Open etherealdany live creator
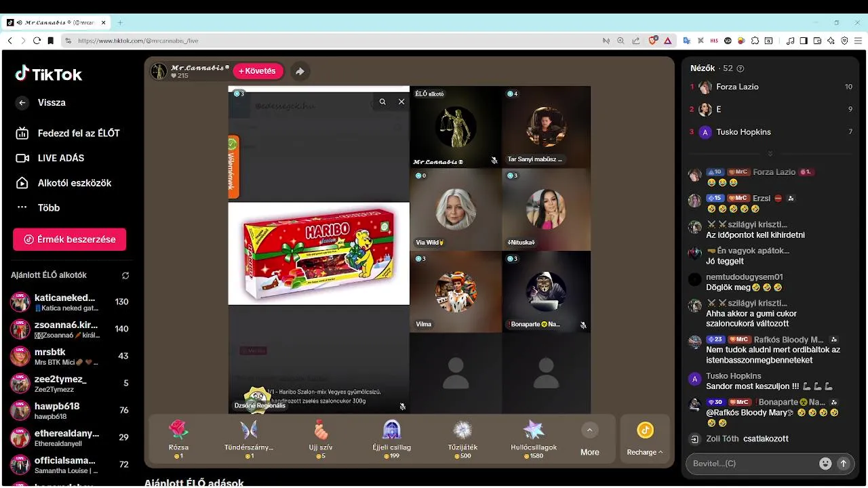This screenshot has height=488, width=868. point(69,438)
